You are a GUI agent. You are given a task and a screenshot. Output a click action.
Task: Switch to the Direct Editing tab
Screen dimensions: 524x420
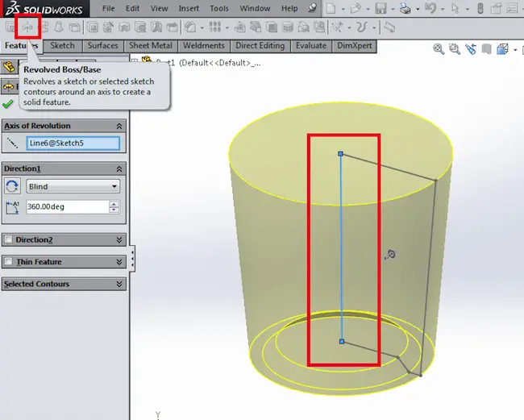pos(260,46)
